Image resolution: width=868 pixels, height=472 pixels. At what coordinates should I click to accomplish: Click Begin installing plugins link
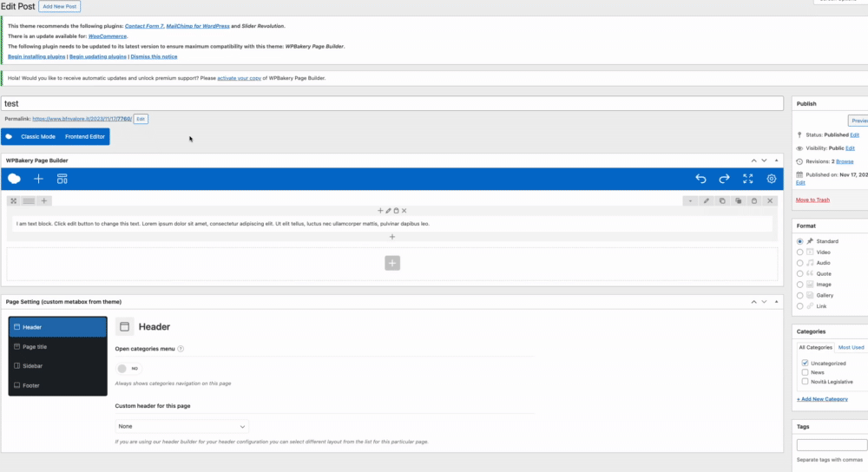pos(36,56)
